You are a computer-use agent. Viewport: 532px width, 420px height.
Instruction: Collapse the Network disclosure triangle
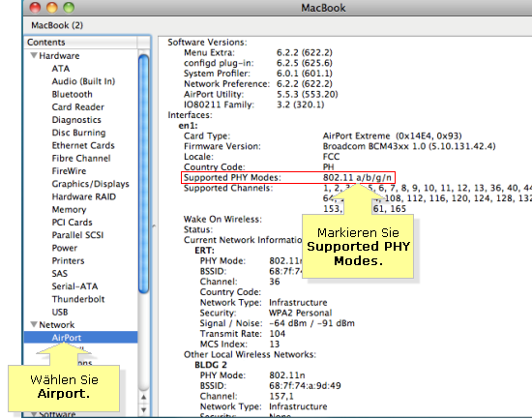tap(34, 324)
